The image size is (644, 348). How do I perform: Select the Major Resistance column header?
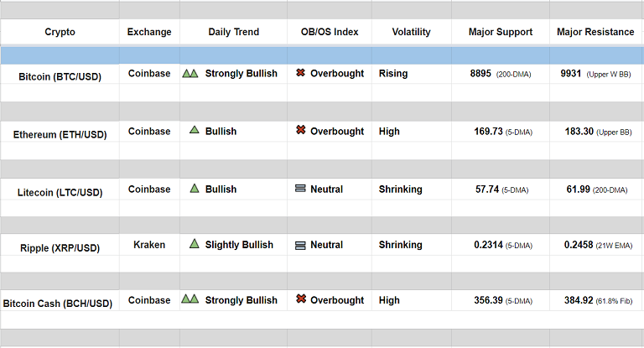click(x=595, y=33)
